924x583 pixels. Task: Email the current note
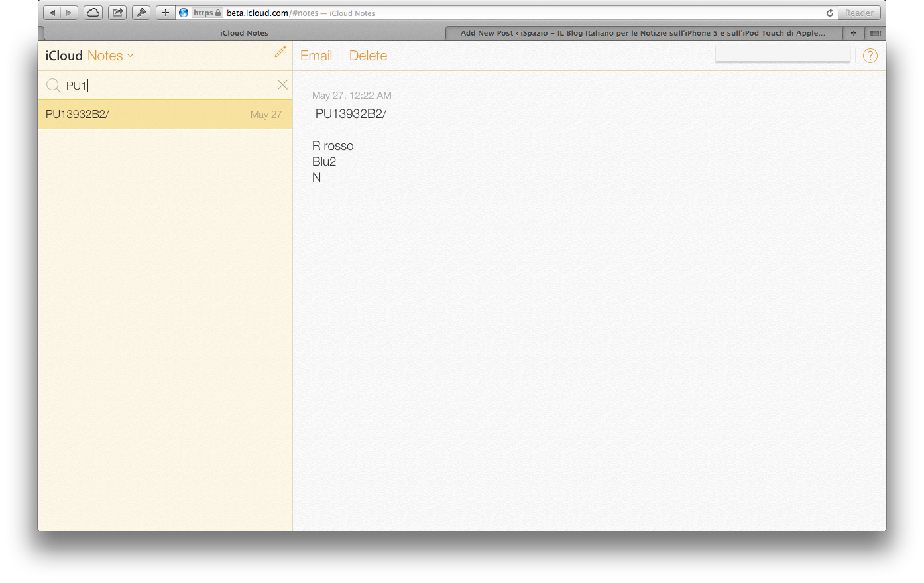point(316,56)
